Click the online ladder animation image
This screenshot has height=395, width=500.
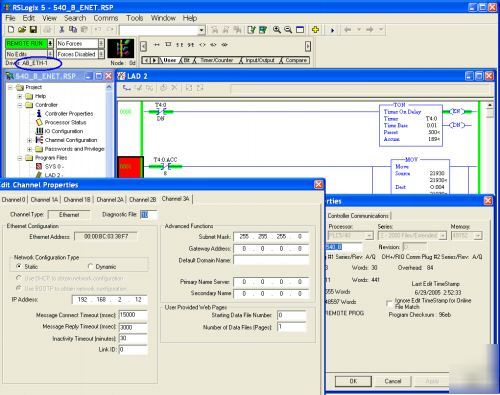(x=121, y=49)
